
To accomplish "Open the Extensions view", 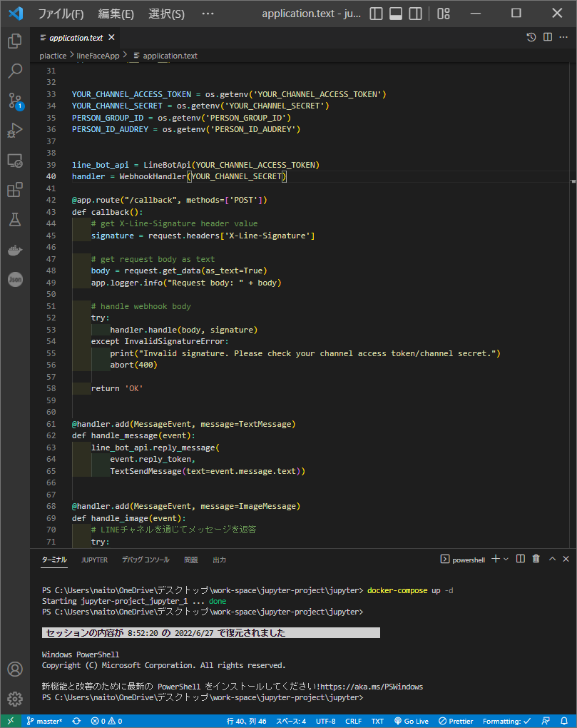I will tap(15, 190).
